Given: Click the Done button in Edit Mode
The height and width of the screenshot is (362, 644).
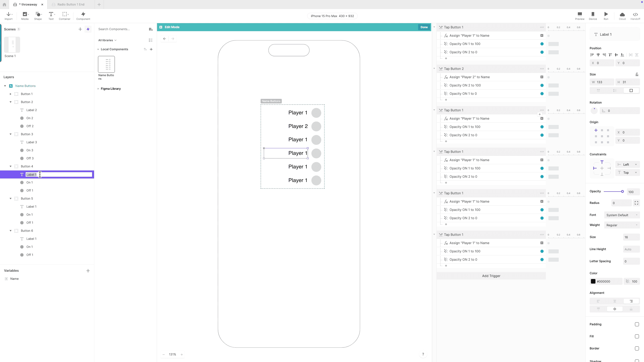Looking at the screenshot, I should (x=424, y=27).
